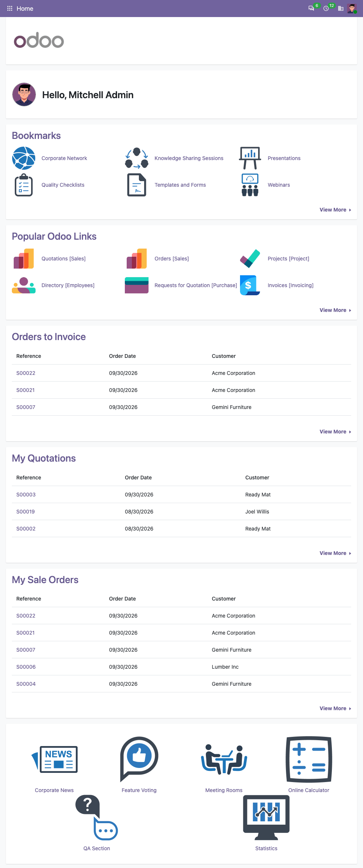Expand My Sale Orders with View More
363x868 pixels.
pyautogui.click(x=335, y=708)
